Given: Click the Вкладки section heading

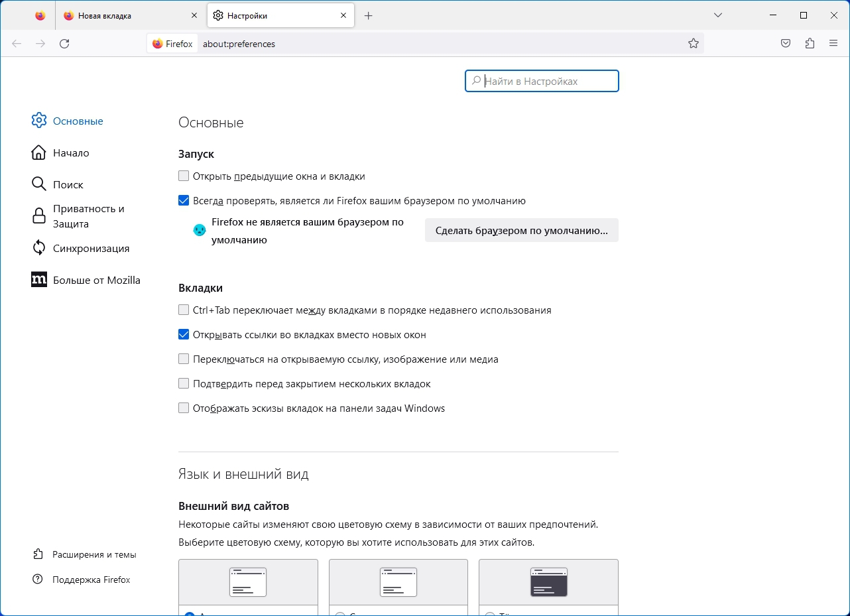Looking at the screenshot, I should click(201, 288).
